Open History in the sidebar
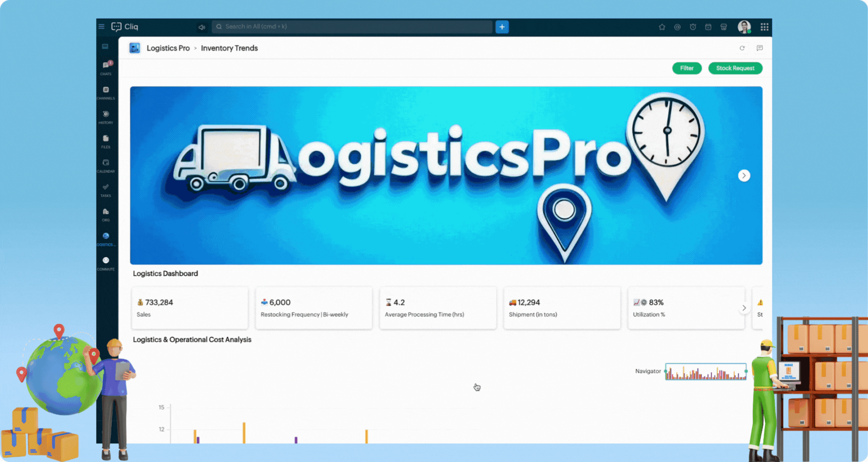Screen dimensions: 868x462 (x=106, y=117)
